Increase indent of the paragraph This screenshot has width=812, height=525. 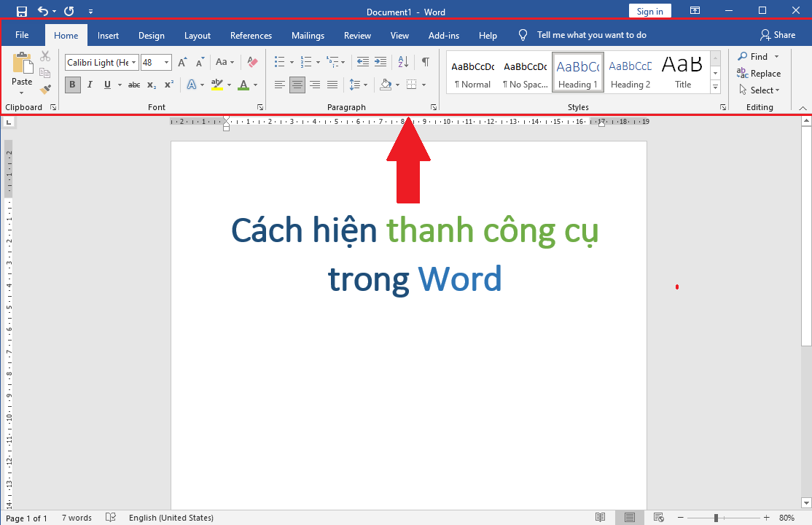point(380,62)
